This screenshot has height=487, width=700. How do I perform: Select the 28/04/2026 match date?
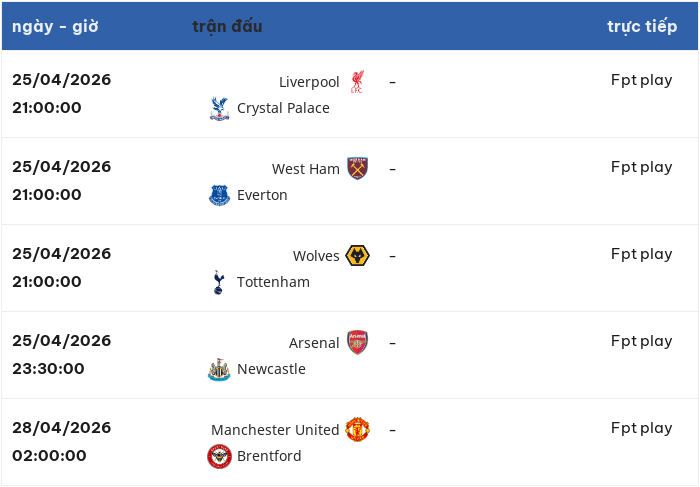[62, 428]
